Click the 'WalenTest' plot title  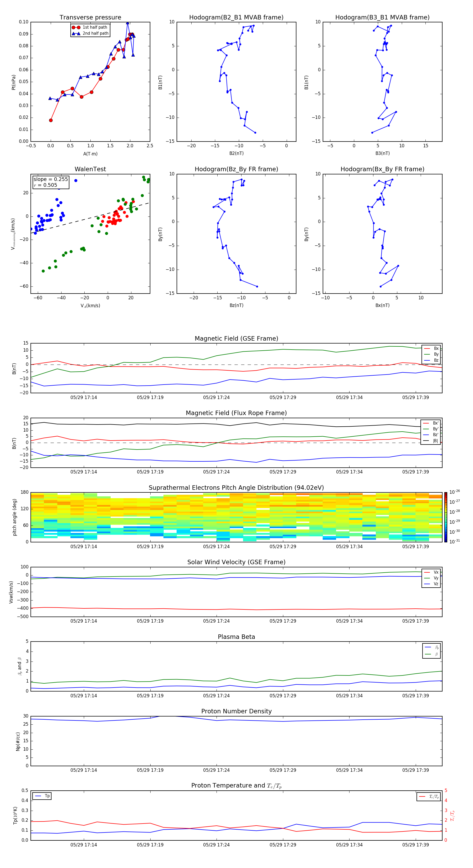click(x=90, y=169)
